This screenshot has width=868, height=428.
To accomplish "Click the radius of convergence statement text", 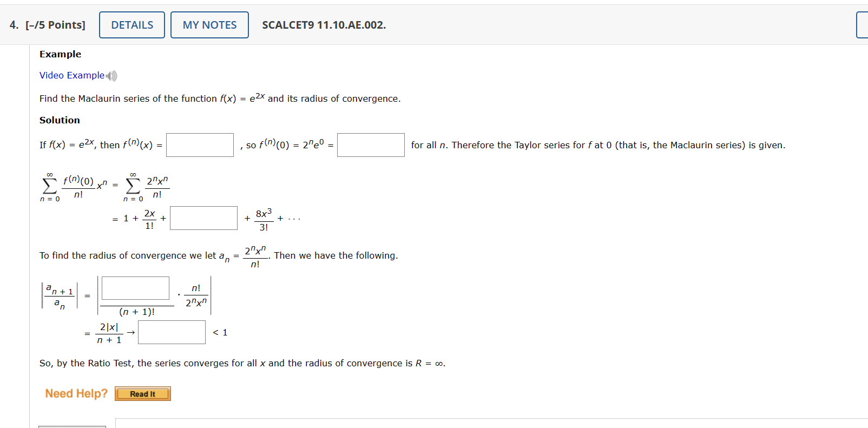I will tap(242, 363).
